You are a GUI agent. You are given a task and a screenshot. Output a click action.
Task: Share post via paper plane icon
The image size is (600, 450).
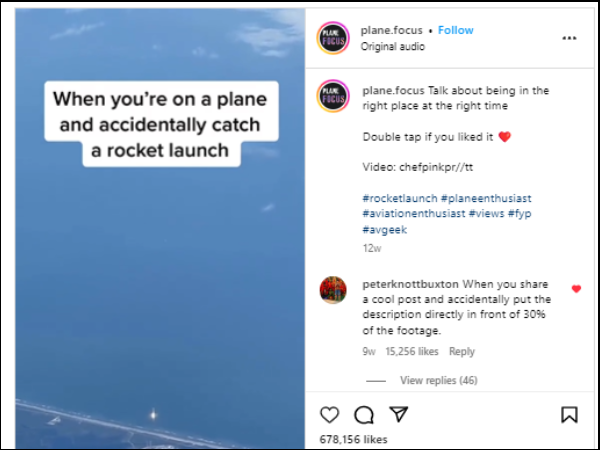coord(398,414)
